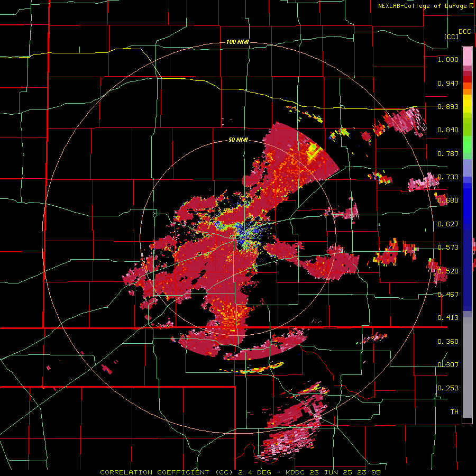Click the 0.733 scale value

click(x=448, y=177)
